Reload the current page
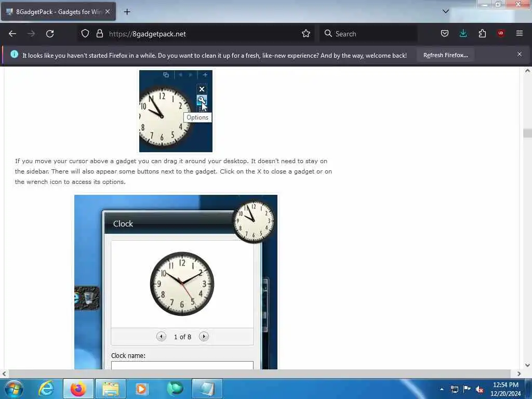 pyautogui.click(x=50, y=34)
